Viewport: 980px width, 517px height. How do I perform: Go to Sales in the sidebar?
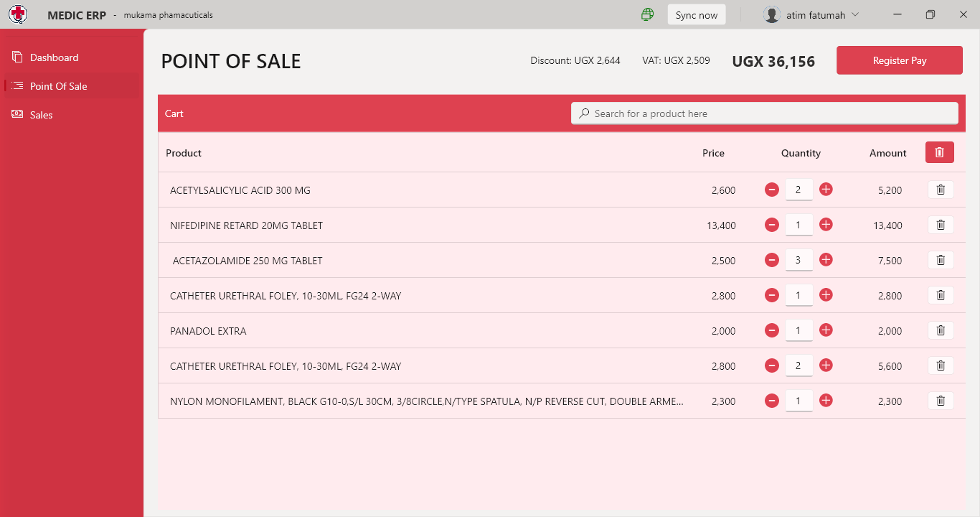click(41, 115)
